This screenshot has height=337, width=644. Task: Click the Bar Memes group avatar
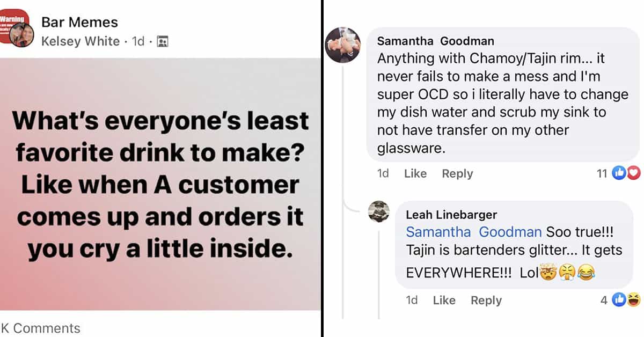tap(14, 26)
